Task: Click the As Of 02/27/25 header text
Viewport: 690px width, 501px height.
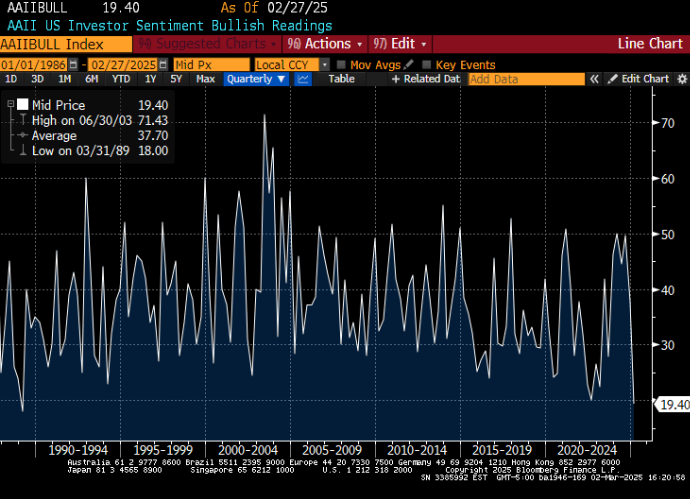Action: point(274,7)
